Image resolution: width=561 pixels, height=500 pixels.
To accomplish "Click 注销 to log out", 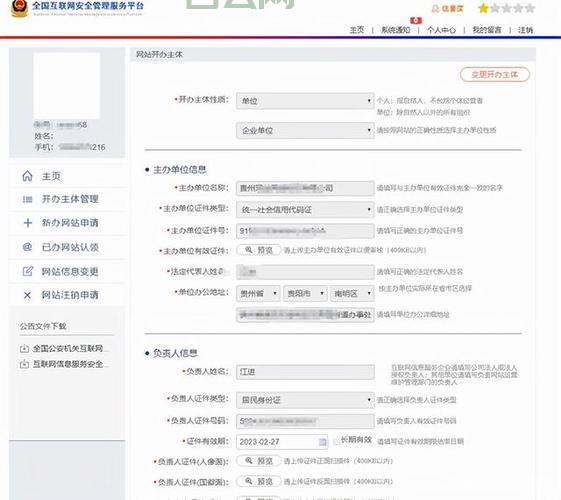I will [526, 30].
